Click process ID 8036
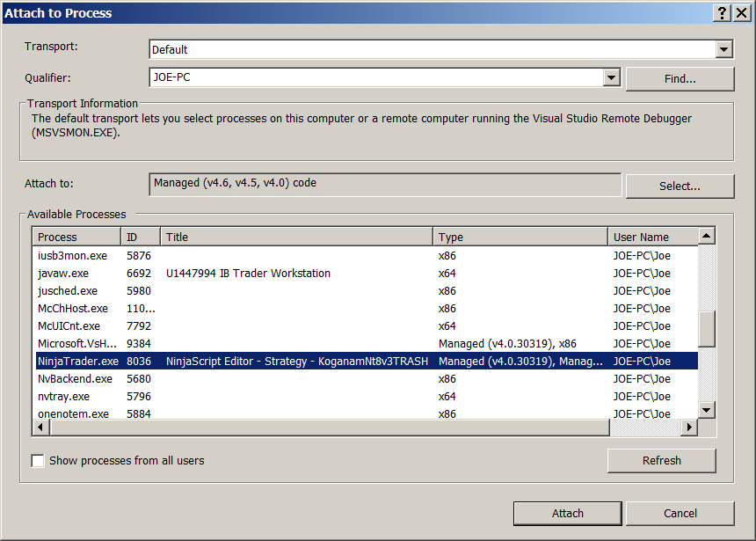756x541 pixels. click(139, 361)
